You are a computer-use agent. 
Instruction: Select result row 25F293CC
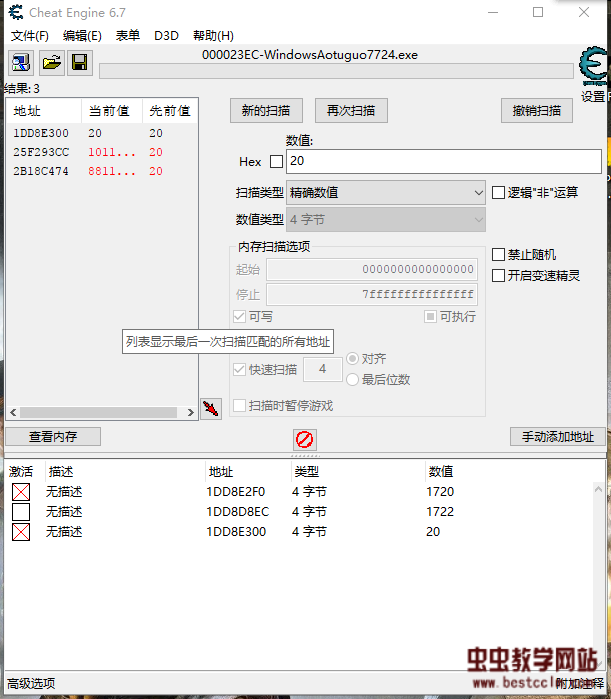(x=102, y=152)
